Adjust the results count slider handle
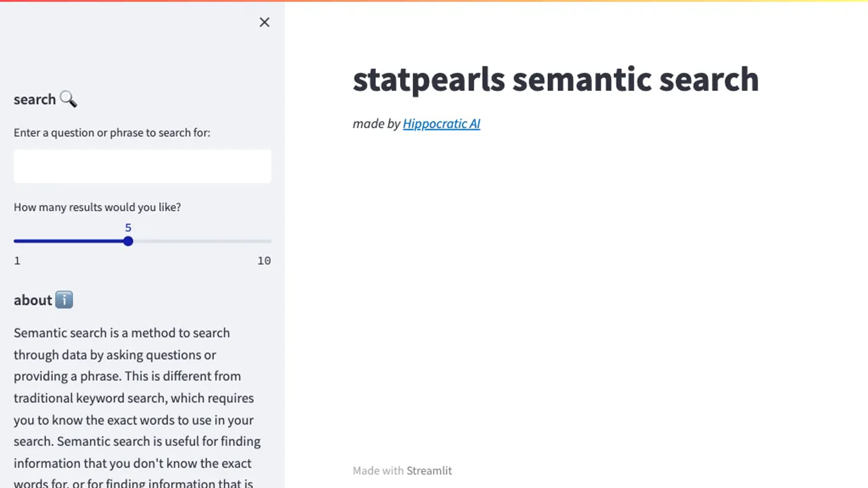Image resolution: width=868 pixels, height=488 pixels. 128,241
